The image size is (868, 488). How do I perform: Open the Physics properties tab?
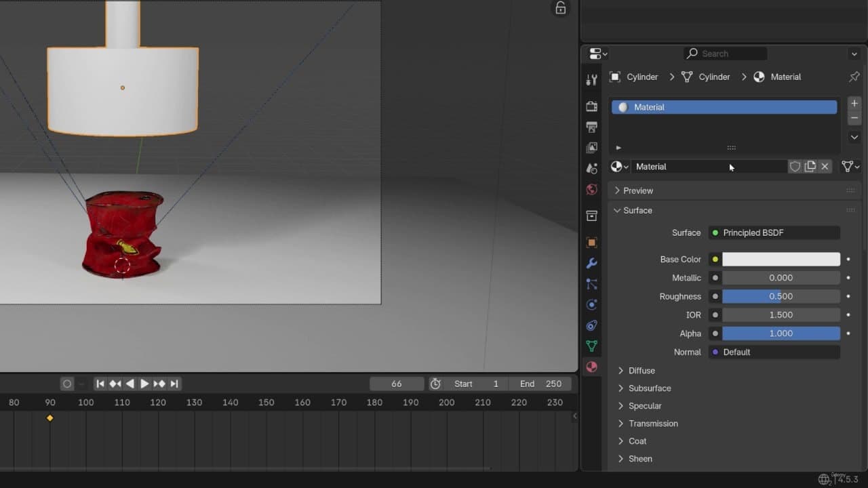591,305
